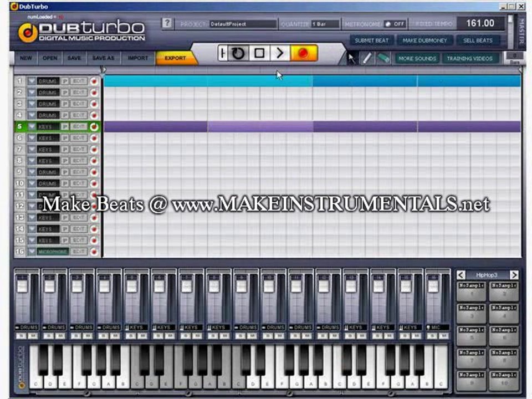
Task: Arm record on track 1 DRUMS
Action: tap(94, 81)
